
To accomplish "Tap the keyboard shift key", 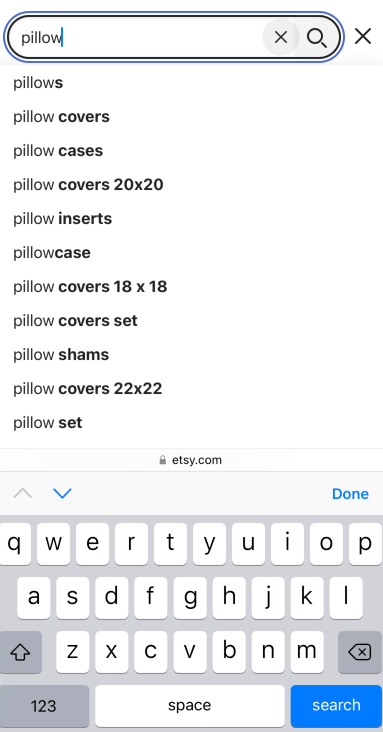I will [21, 652].
